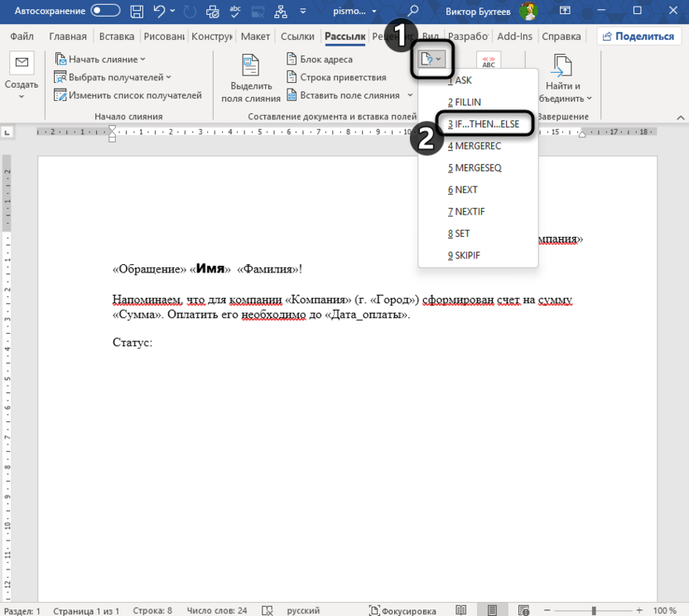689x616 pixels.
Task: Click Блок адреса button
Action: 320,60
